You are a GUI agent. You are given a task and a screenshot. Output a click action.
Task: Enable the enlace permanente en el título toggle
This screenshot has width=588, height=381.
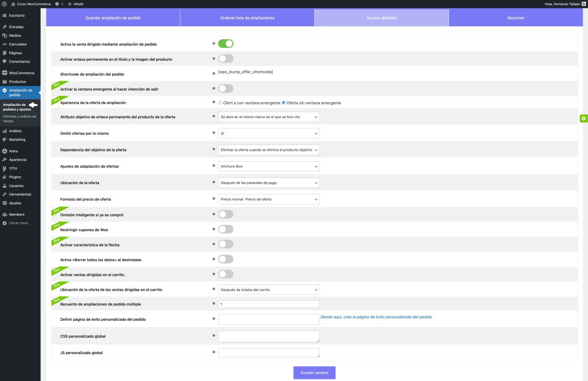(x=225, y=59)
